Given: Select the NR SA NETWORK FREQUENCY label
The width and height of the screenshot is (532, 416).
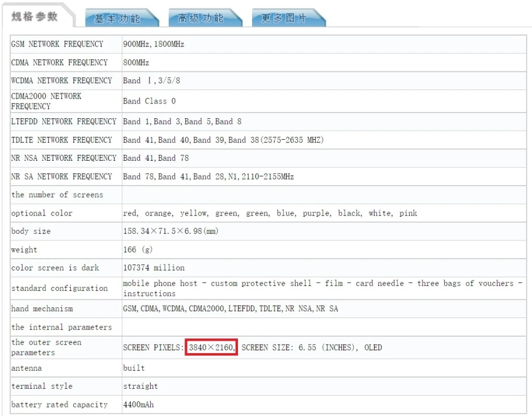Looking at the screenshot, I should click(62, 177).
